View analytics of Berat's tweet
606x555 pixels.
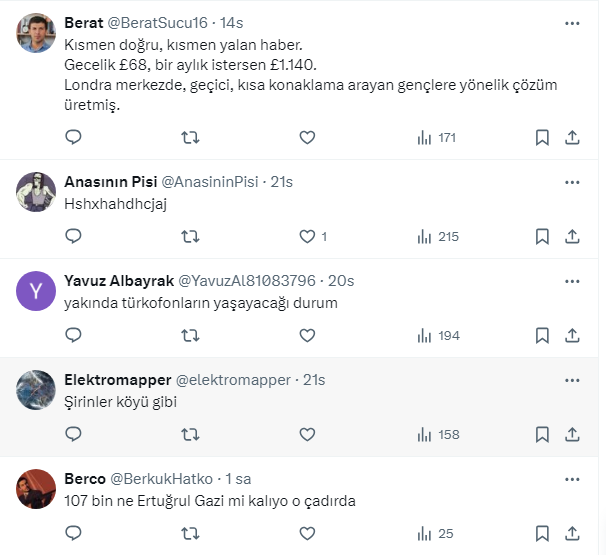[435, 138]
